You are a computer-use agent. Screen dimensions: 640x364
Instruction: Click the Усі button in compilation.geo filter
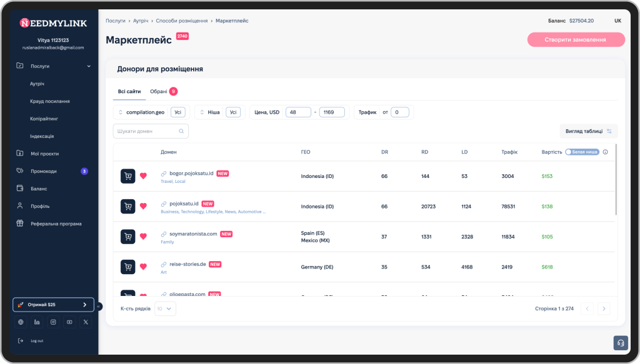point(178,112)
